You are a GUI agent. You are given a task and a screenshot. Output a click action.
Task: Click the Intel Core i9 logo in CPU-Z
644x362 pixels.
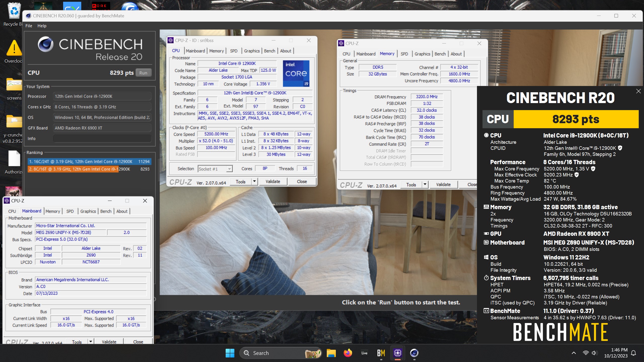point(296,73)
